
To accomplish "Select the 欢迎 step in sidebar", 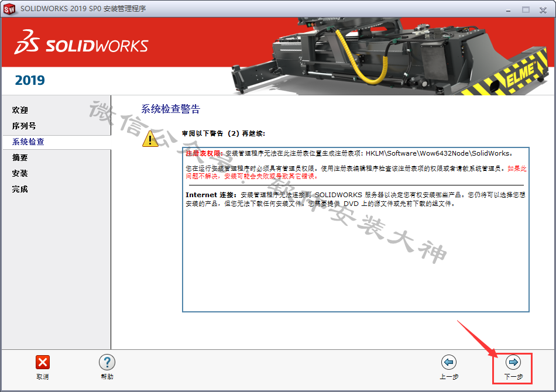I will (x=20, y=110).
